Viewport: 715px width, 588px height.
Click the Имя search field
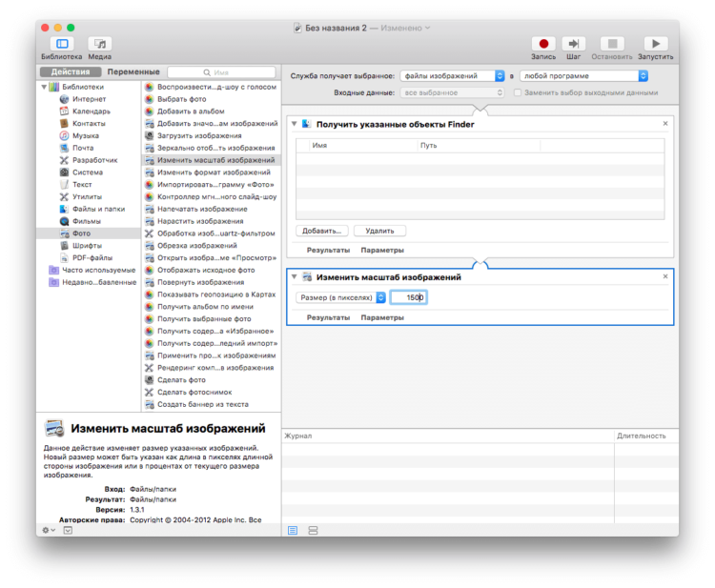point(221,72)
